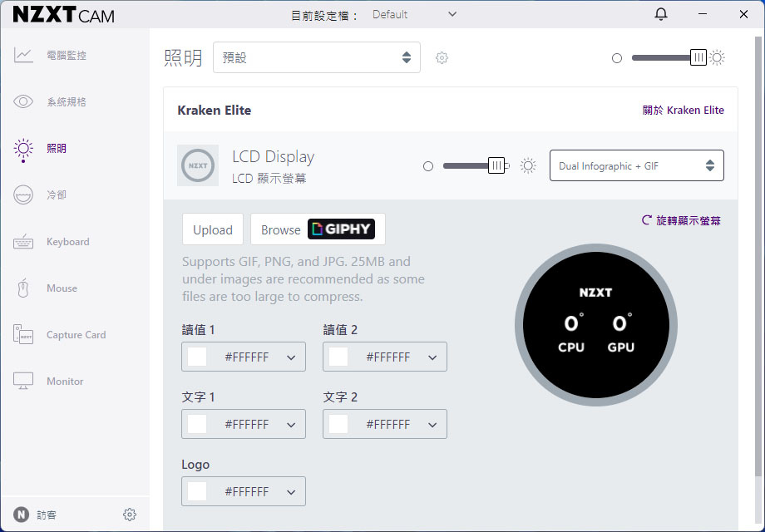The height and width of the screenshot is (532, 765).
Task: Open Mouse section label
Action: click(x=62, y=288)
